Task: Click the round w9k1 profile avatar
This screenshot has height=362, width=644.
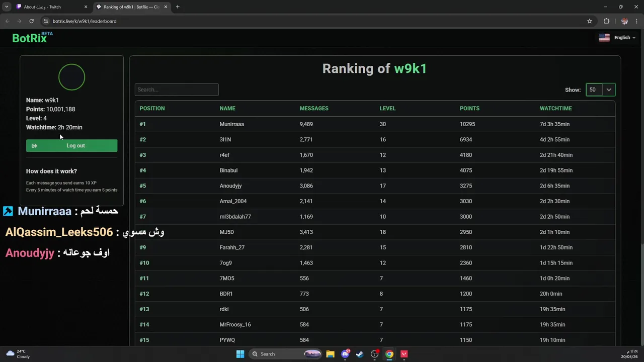Action: (x=71, y=77)
